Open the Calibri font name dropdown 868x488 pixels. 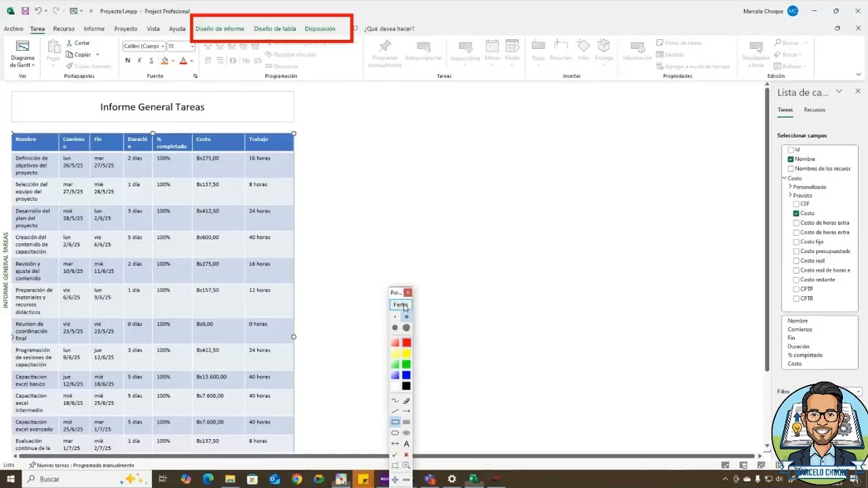162,46
